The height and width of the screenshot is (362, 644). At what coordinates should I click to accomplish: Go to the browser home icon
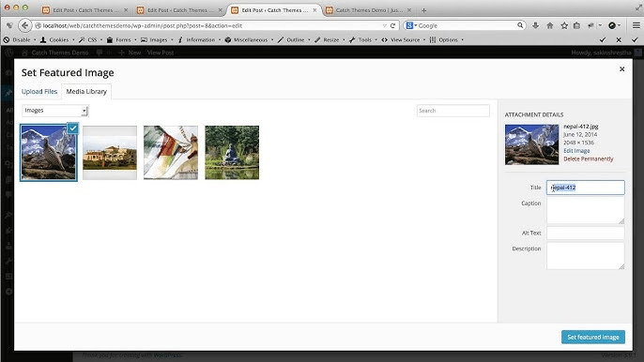click(550, 25)
